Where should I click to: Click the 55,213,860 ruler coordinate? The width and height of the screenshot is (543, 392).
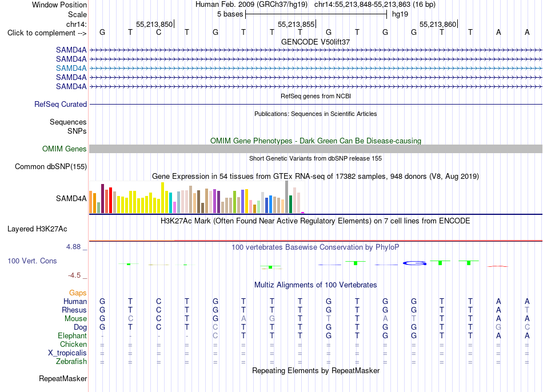438,24
